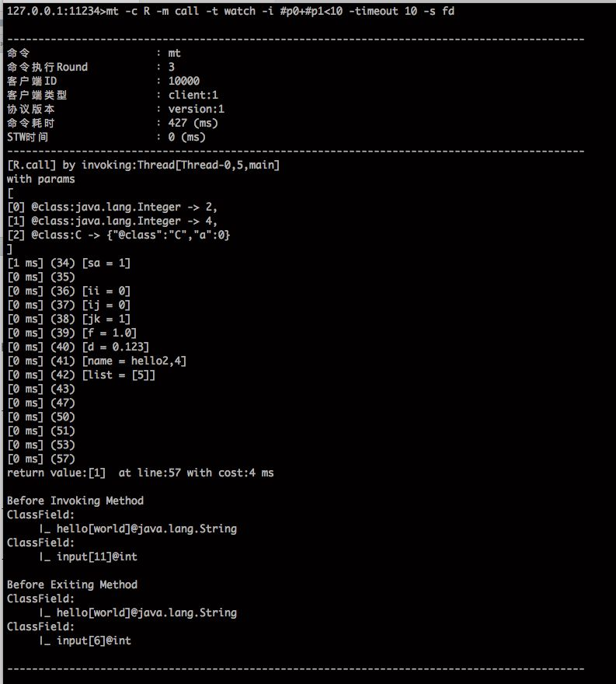This screenshot has width=616, height=684.
Task: Click the 命令执行Round value 3
Action: coord(171,67)
